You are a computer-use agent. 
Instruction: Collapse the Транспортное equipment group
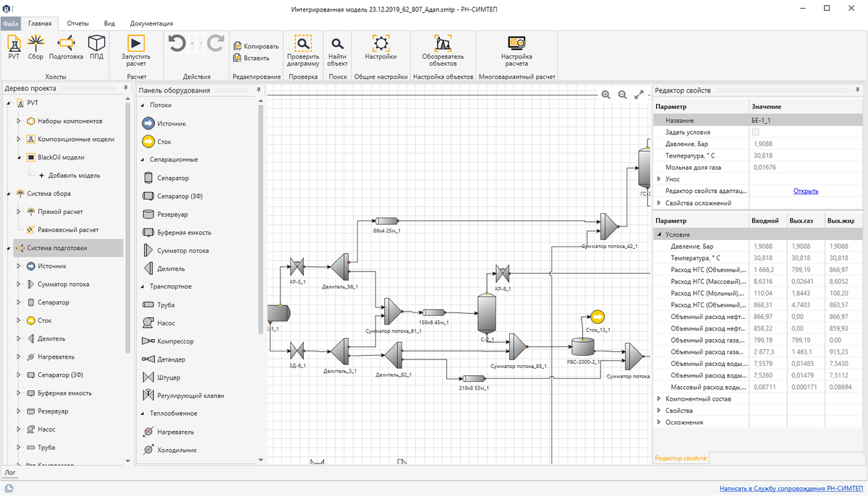pos(143,287)
